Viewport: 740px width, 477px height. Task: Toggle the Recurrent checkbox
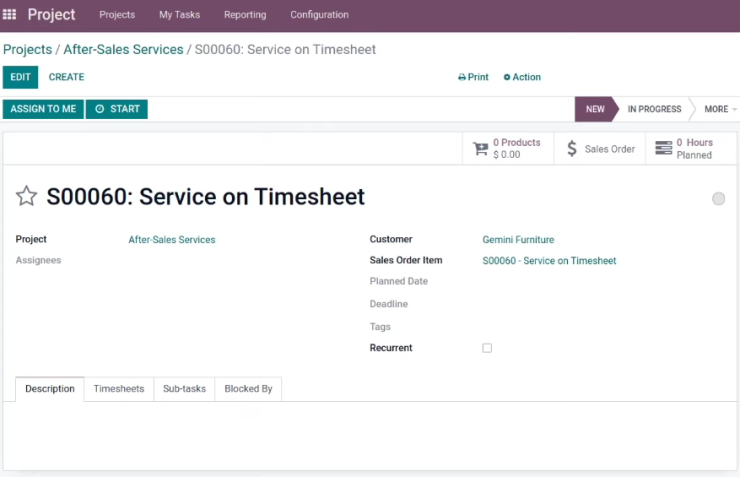[x=487, y=348]
